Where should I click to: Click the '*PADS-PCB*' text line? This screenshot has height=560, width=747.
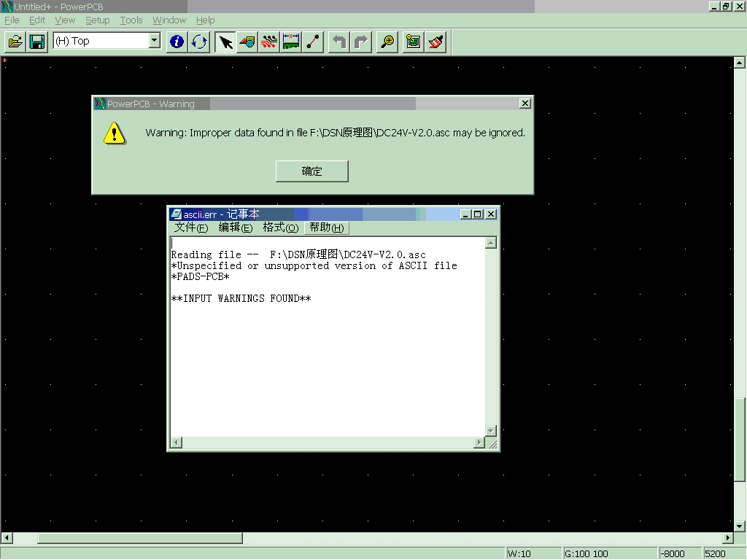point(200,276)
